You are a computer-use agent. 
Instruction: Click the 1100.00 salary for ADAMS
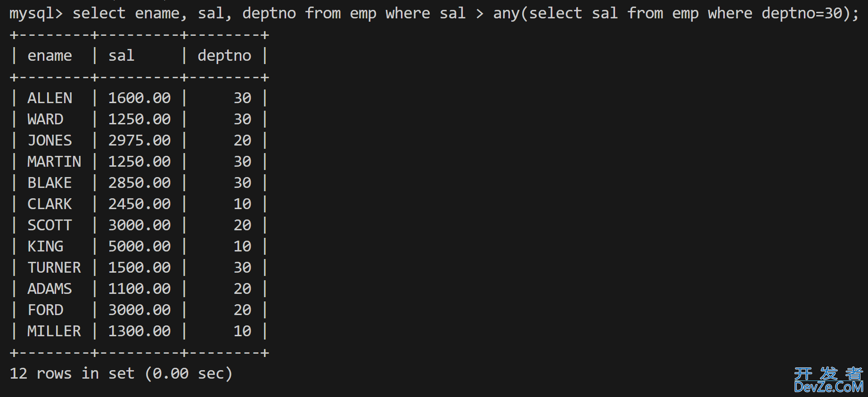tap(139, 289)
